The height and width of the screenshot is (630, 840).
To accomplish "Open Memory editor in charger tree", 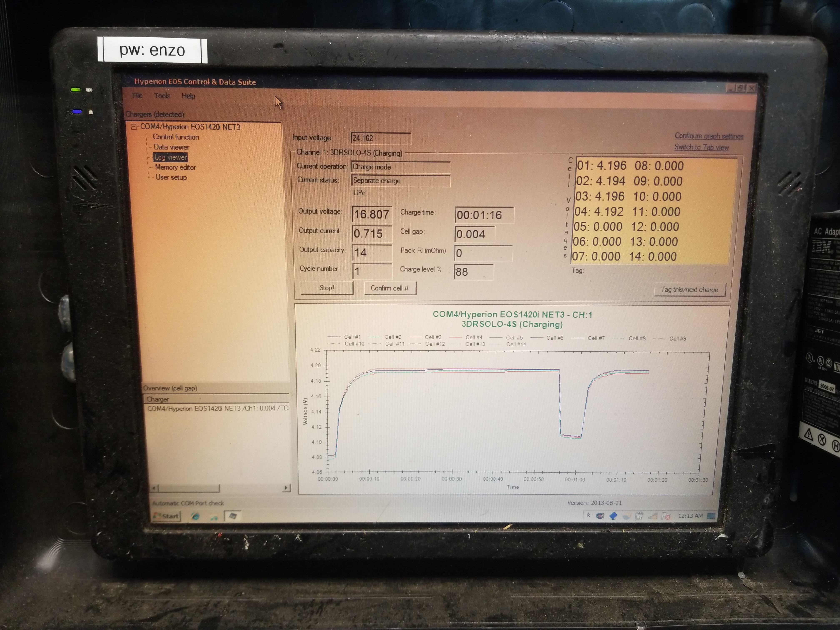I will click(x=175, y=167).
